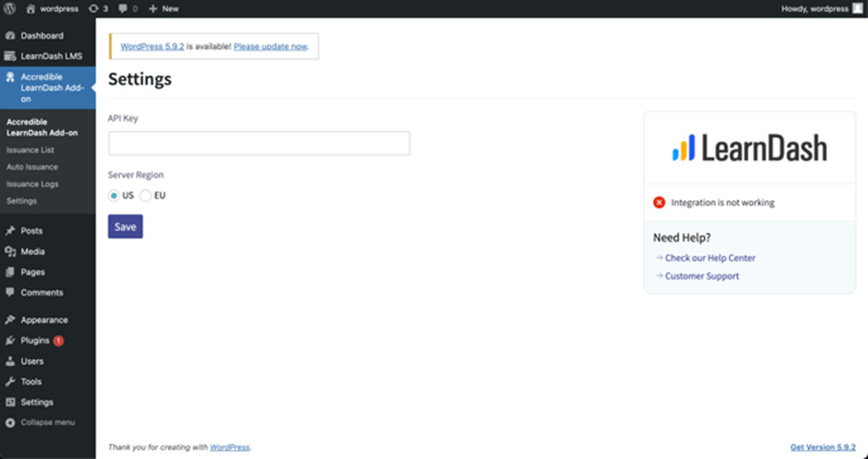Select the EU server region radio
The width and height of the screenshot is (868, 459).
[146, 196]
